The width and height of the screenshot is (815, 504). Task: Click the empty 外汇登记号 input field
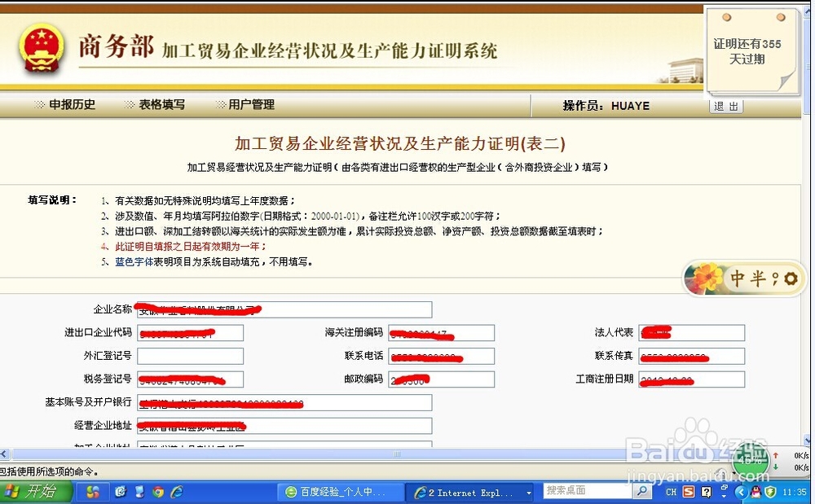pos(190,356)
